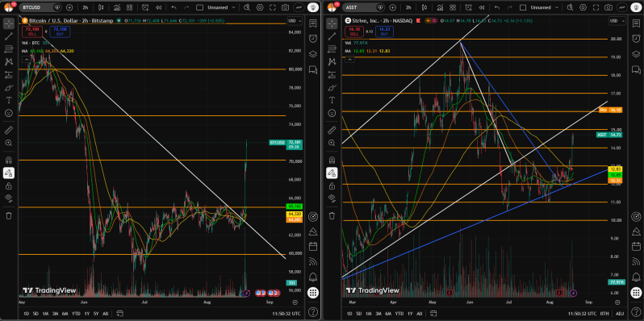Screen dimensions: 644x321
Task: Select the text tool on the BTCUSD sidebar
Action: click(x=9, y=100)
